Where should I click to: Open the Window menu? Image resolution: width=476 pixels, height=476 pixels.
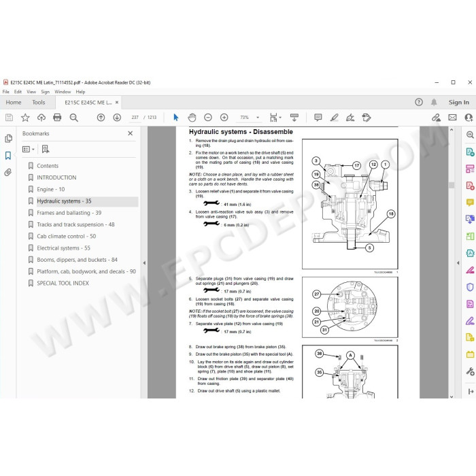point(63,92)
